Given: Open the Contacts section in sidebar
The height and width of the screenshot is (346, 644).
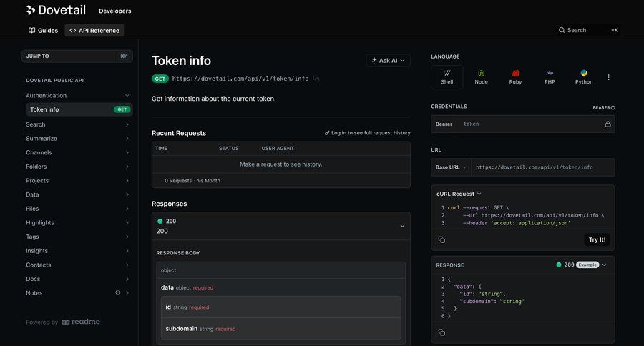Looking at the screenshot, I should (x=77, y=265).
